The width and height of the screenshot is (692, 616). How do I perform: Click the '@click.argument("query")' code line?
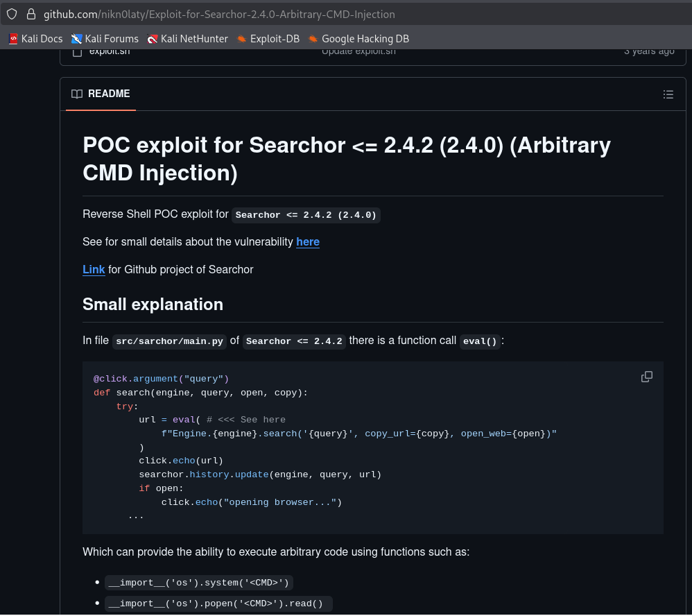[161, 379]
